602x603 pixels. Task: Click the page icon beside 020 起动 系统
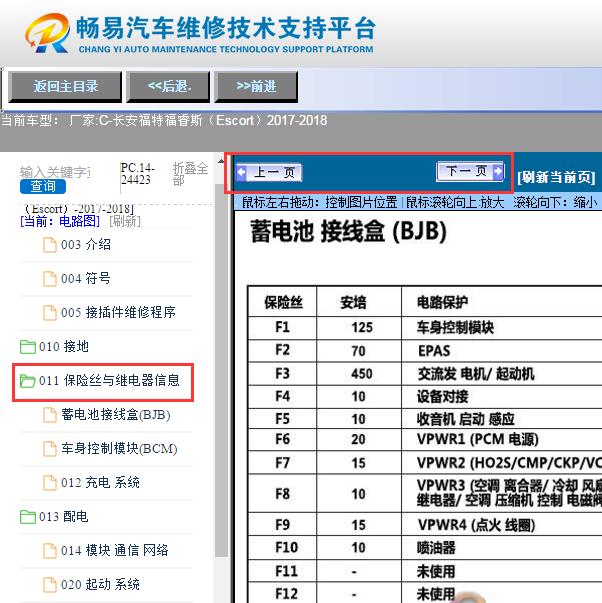pyautogui.click(x=50, y=585)
